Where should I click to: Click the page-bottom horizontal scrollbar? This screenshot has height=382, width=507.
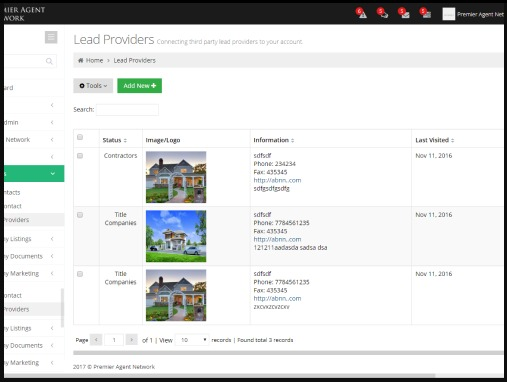click(220, 375)
